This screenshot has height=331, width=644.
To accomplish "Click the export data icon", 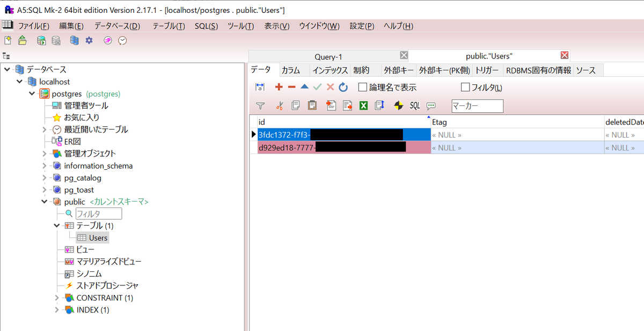I will [347, 106].
